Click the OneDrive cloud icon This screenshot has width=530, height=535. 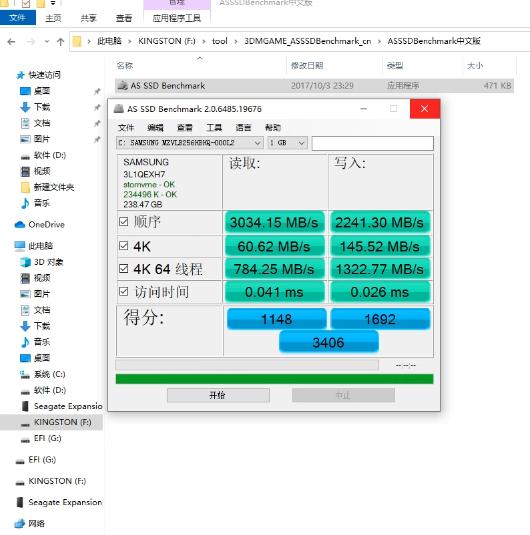pyautogui.click(x=20, y=225)
